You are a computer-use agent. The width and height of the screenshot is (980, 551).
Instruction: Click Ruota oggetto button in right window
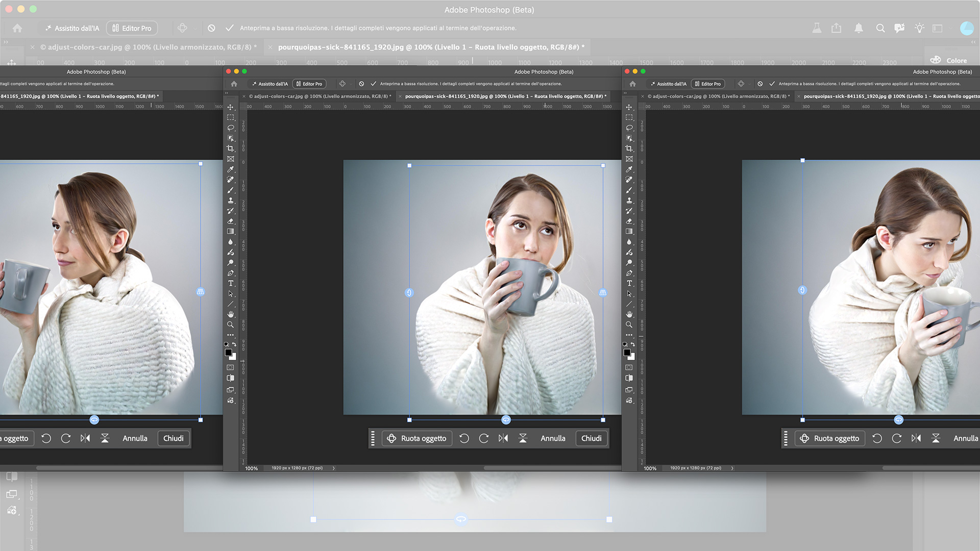pos(830,438)
